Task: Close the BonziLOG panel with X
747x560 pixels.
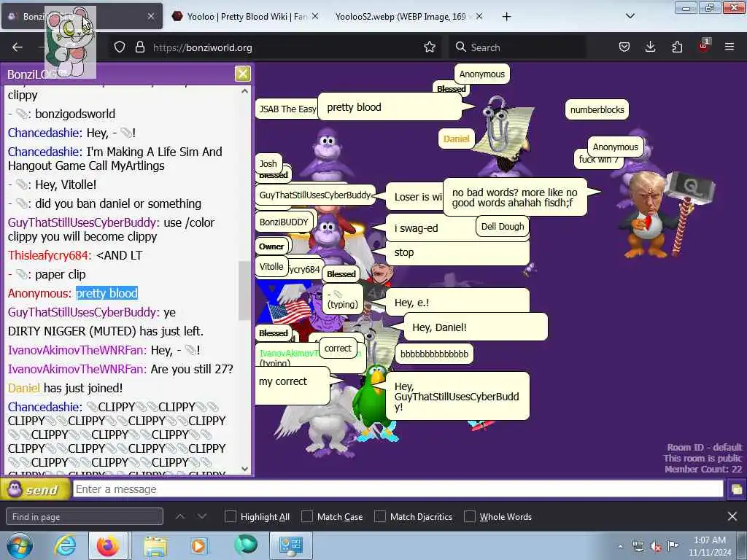Action: 242,74
